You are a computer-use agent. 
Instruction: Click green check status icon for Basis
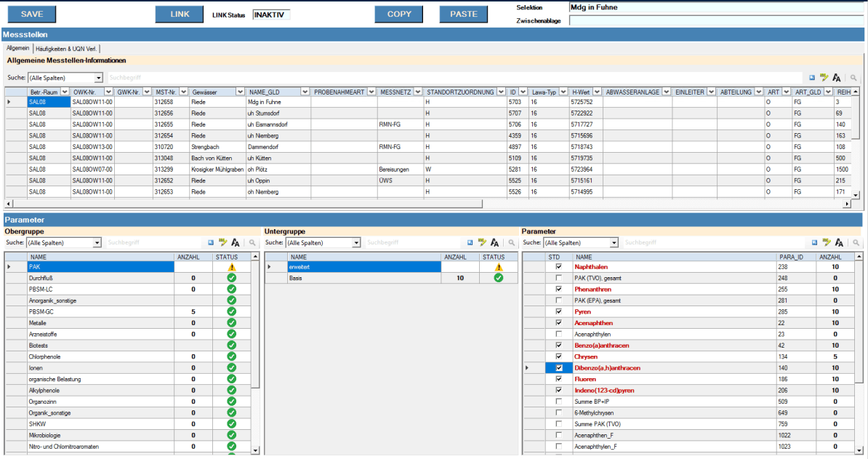499,278
